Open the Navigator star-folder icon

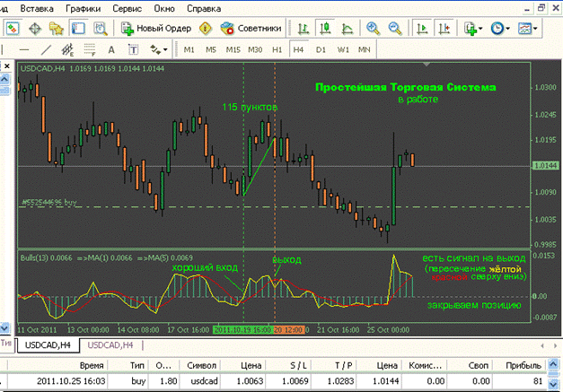click(x=57, y=29)
